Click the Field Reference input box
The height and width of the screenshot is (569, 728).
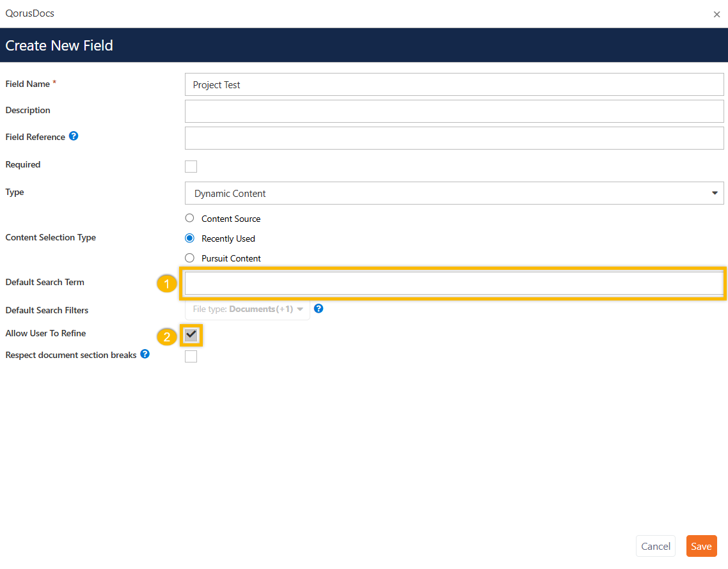(454, 137)
